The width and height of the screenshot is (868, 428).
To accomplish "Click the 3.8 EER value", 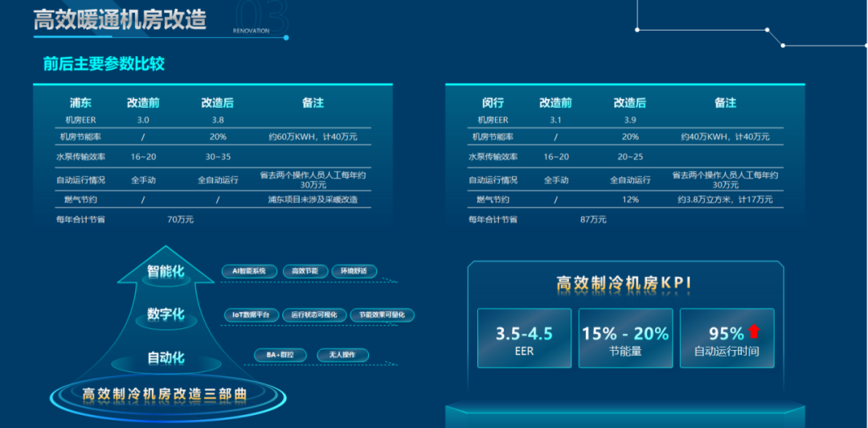I will (218, 119).
